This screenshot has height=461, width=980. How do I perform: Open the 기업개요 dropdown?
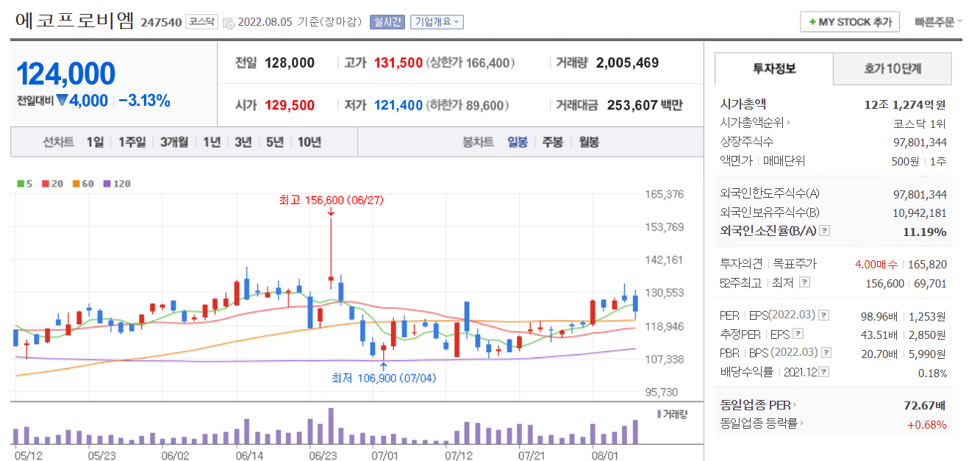[437, 22]
